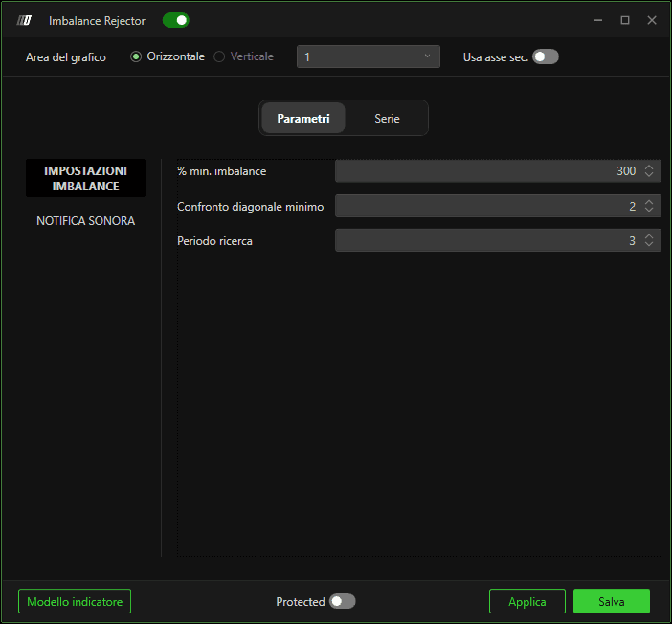Viewport: 672px width, 624px height.
Task: Close the Imbalance Rejector window
Action: pyautogui.click(x=652, y=20)
